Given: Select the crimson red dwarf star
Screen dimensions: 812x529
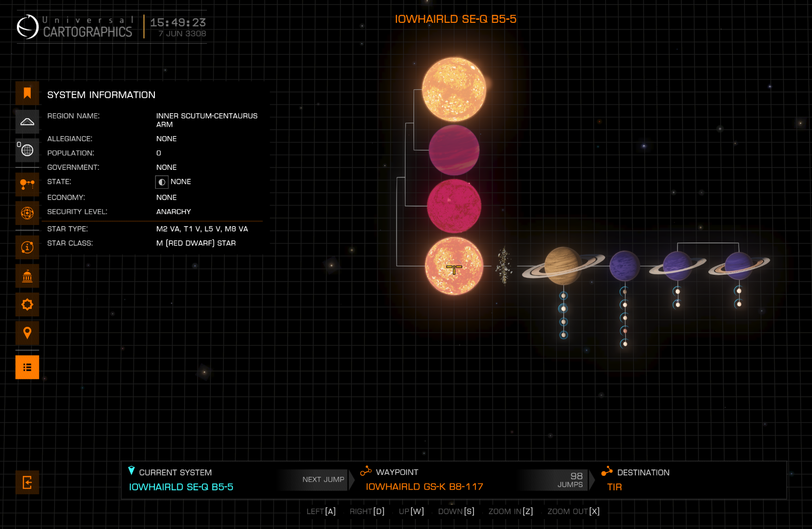Looking at the screenshot, I should (x=454, y=206).
